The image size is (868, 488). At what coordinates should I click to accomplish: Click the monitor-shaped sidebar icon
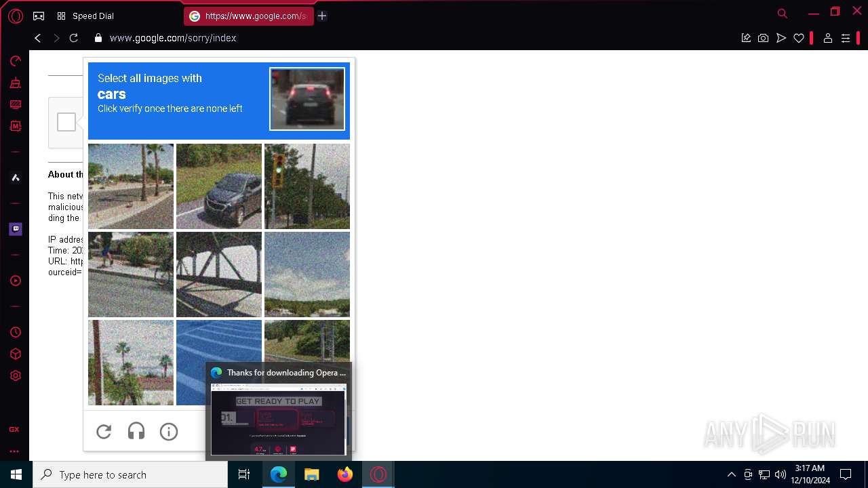click(x=15, y=104)
